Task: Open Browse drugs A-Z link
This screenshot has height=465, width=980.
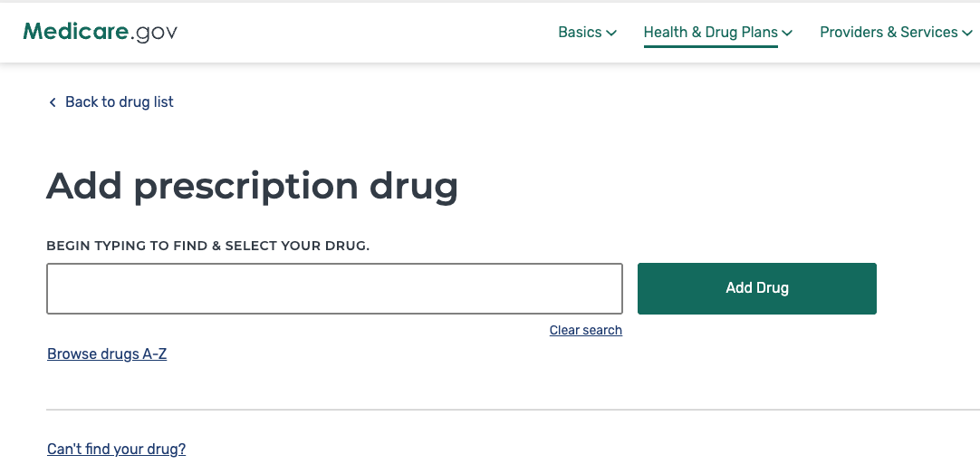Action: pos(107,354)
